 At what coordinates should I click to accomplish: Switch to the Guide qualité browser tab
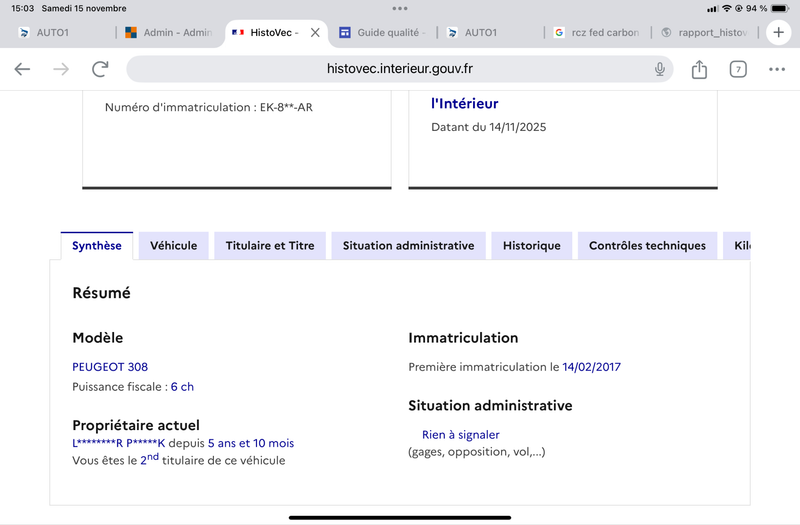point(383,32)
